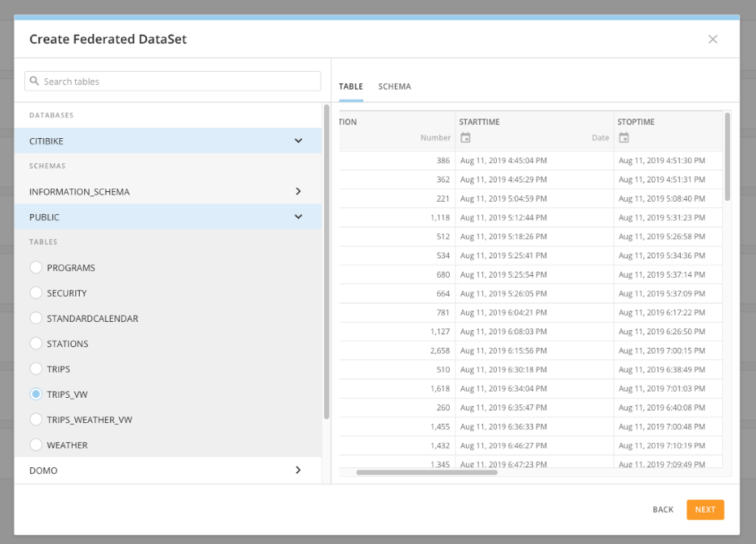Click cell 'Aug 11, 2019 4:51:31 PM'
Image resolution: width=756 pixels, height=544 pixels.
tap(661, 179)
